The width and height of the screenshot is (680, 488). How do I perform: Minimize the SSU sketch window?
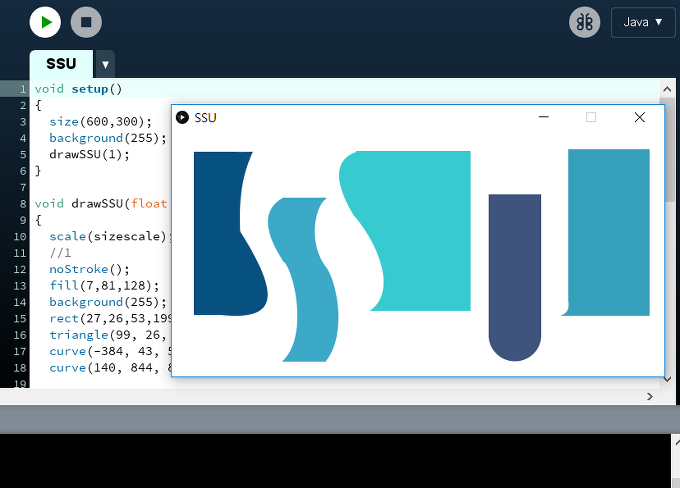coord(543,117)
